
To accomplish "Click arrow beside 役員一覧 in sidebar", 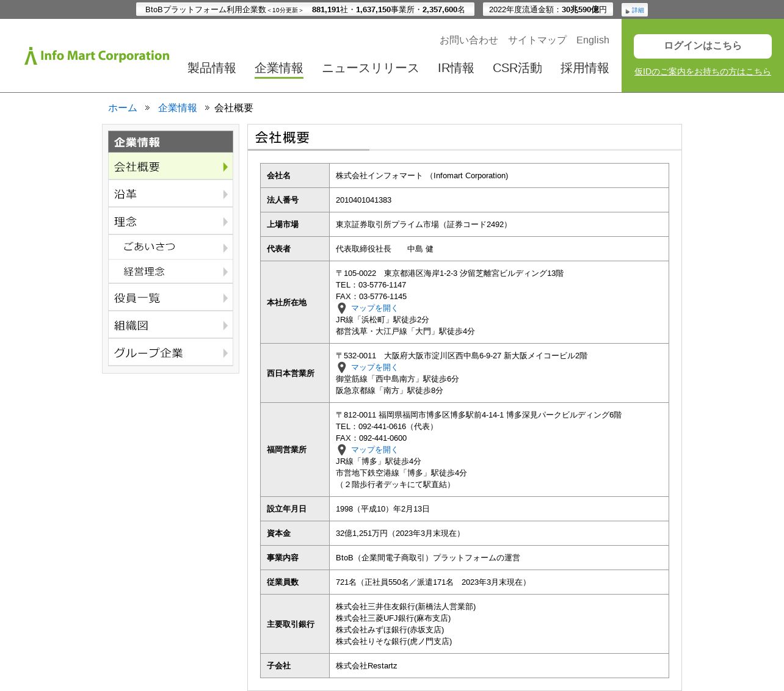I will [x=225, y=298].
